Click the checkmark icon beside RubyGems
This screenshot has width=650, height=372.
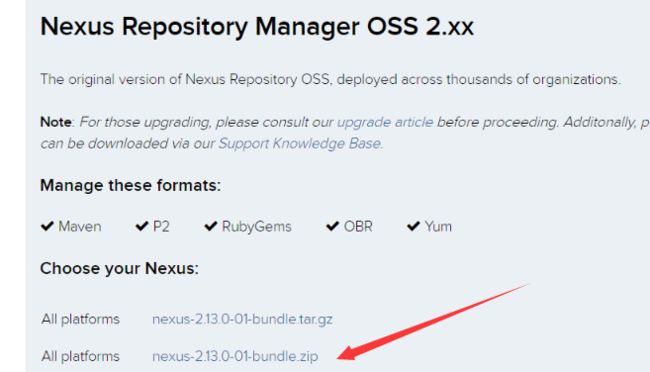click(211, 226)
